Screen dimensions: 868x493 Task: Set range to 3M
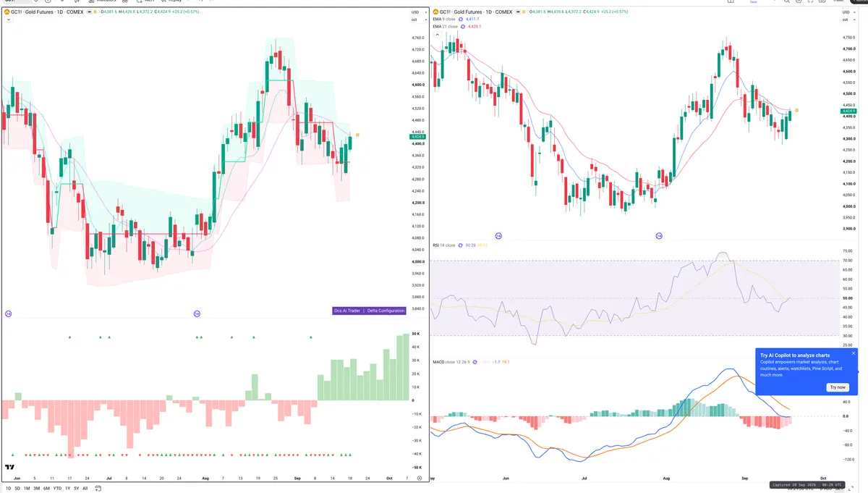coord(36,489)
